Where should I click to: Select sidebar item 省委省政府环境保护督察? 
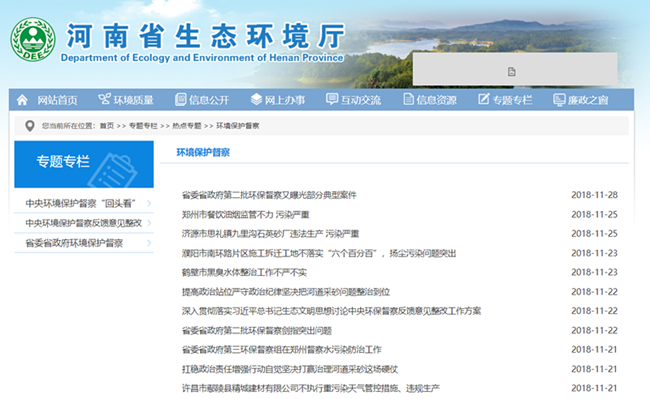[x=74, y=243]
